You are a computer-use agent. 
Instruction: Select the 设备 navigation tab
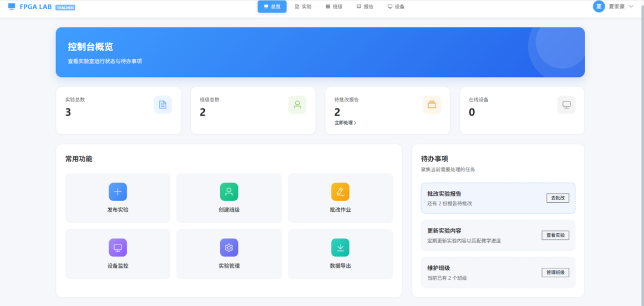pos(396,7)
